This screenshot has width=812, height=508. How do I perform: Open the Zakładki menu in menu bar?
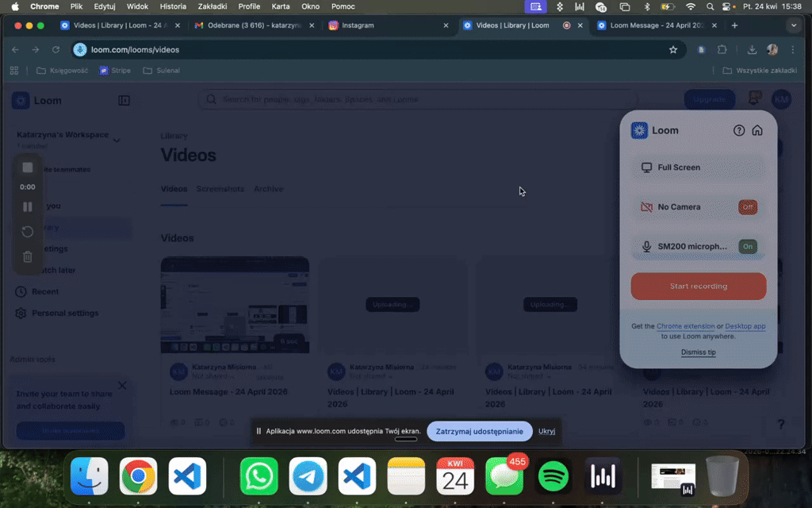(x=213, y=6)
